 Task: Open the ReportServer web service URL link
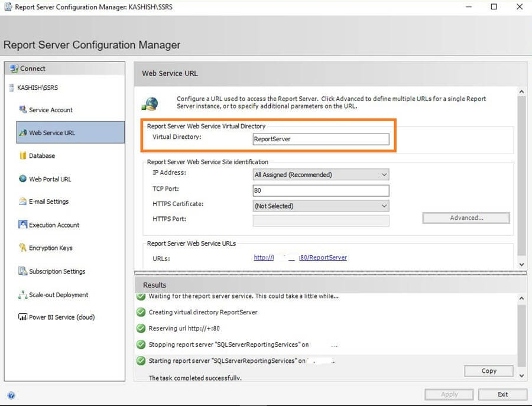click(x=300, y=258)
